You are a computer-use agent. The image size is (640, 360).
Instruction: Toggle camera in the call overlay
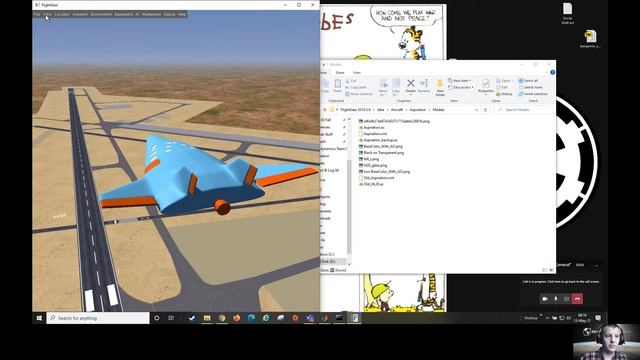[544, 299]
